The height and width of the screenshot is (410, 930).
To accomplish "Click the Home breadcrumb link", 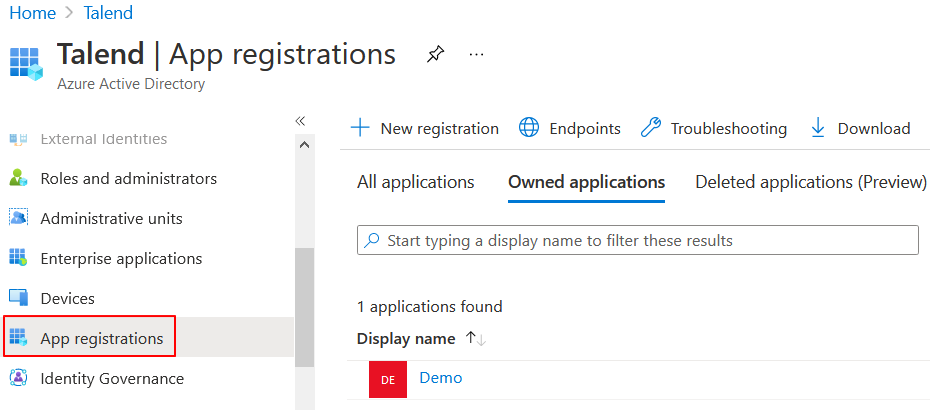I will coord(32,13).
